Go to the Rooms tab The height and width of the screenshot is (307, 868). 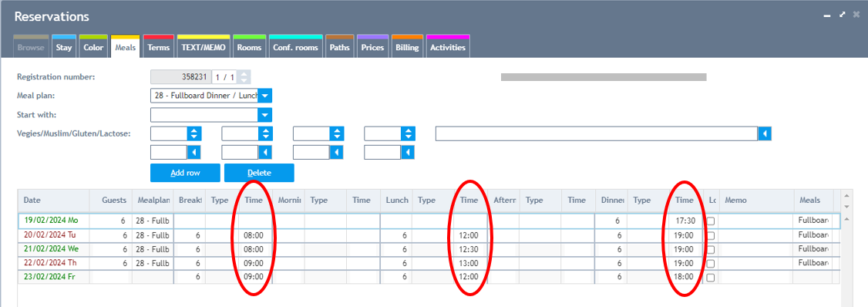[x=249, y=47]
